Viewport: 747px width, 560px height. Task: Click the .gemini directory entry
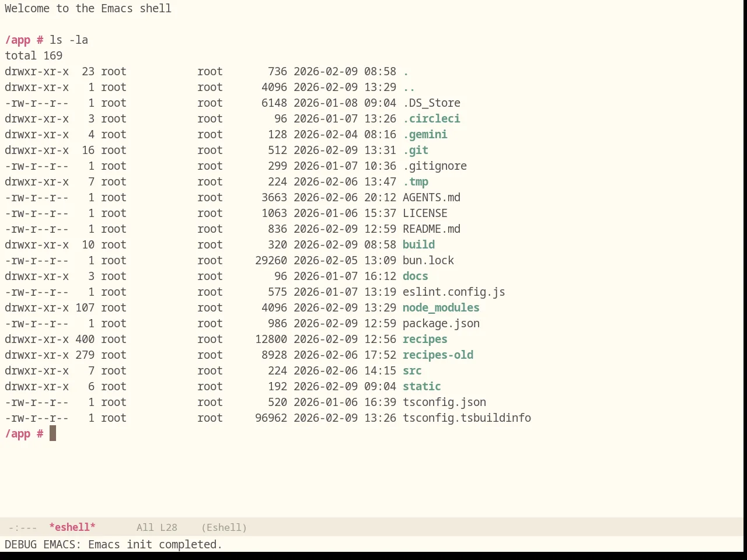[x=425, y=134]
